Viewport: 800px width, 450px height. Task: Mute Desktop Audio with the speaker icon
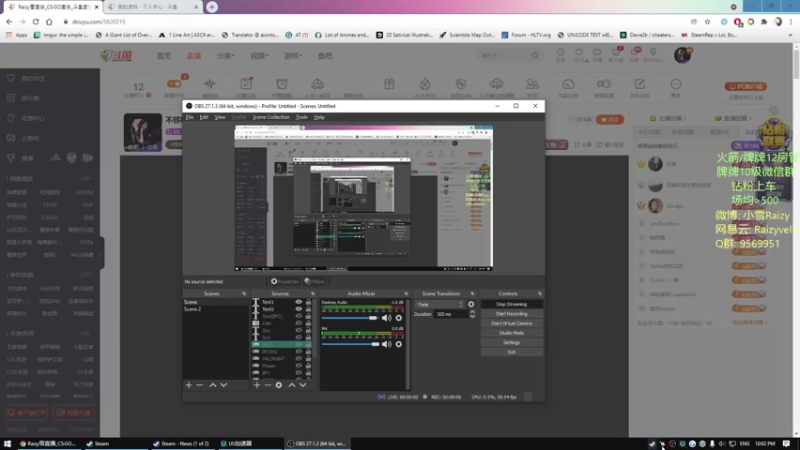tap(386, 318)
